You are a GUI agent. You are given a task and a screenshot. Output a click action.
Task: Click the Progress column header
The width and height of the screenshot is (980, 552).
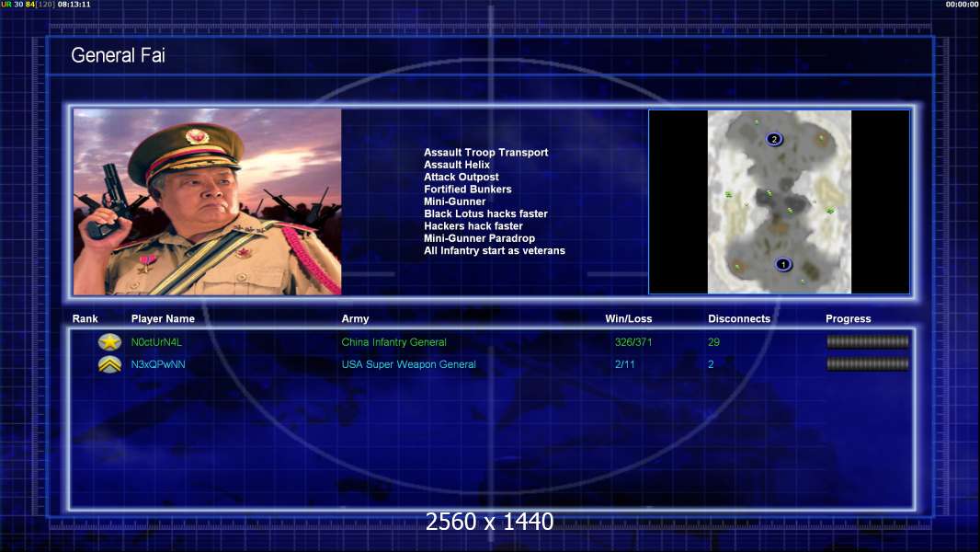849,318
